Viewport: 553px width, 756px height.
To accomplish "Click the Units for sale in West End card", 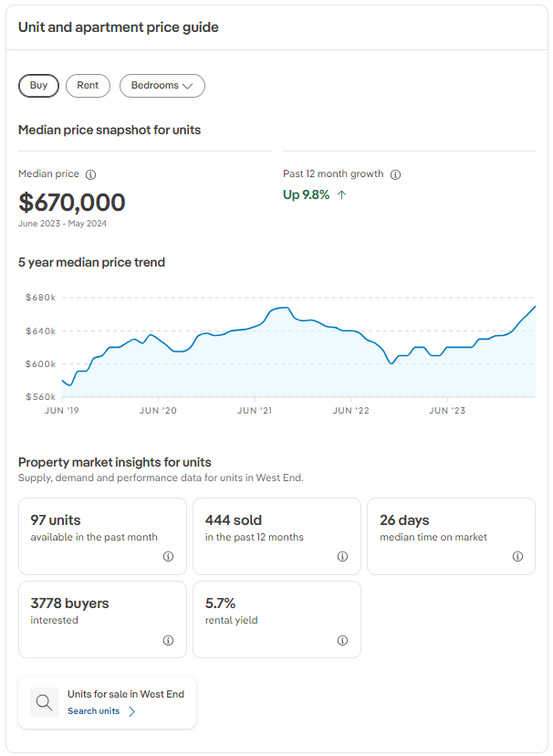I will click(108, 703).
